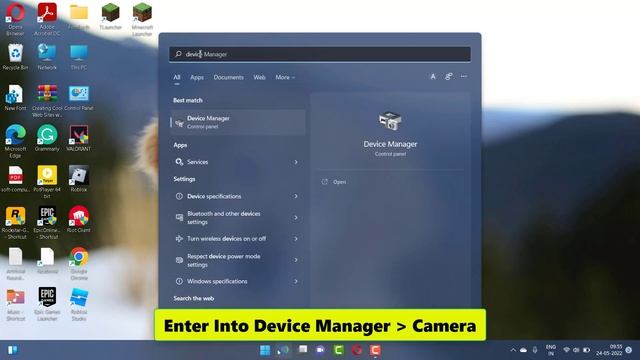The image size is (640, 360).
Task: Click the volume speaker tray icon
Action: [576, 350]
